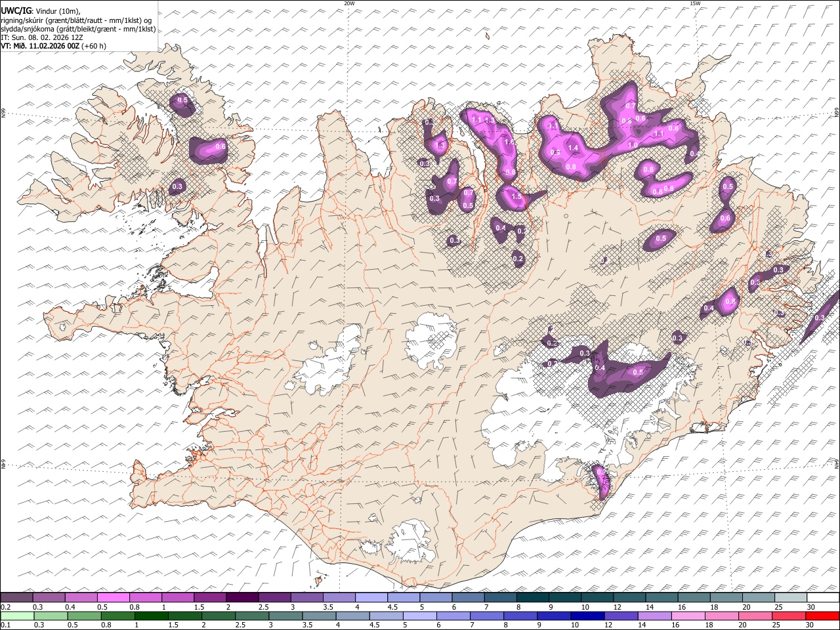The height and width of the screenshot is (630, 840).
Task: Click the "VT: Mið. 11.02.2026 00Z (+60 h)" line
Action: (x=54, y=46)
